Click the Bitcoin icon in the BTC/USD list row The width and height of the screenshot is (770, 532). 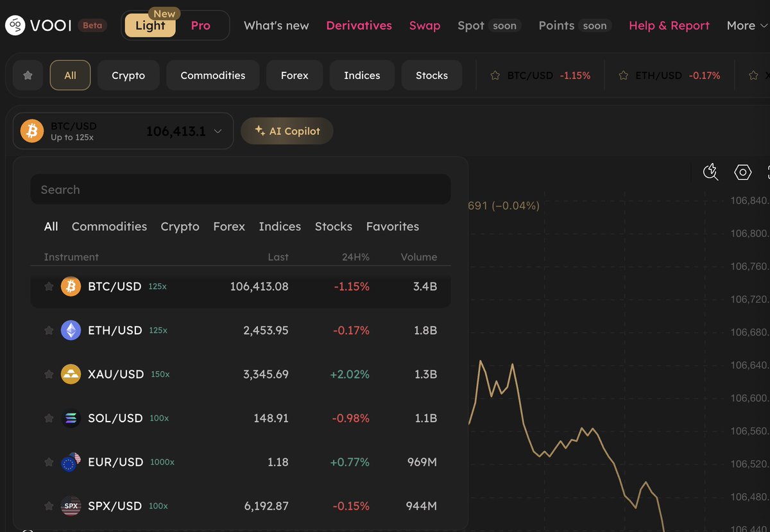pyautogui.click(x=71, y=286)
